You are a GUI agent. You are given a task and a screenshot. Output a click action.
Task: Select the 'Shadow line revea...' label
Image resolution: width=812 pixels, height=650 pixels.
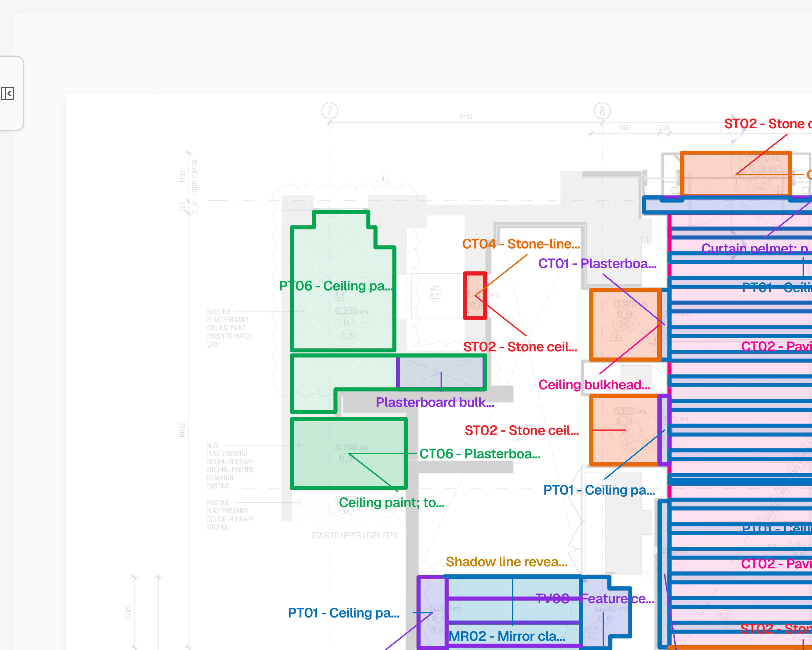[506, 562]
